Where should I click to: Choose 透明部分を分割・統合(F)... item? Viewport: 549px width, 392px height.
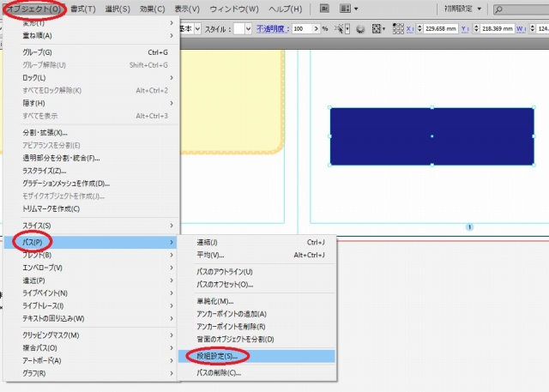point(92,158)
